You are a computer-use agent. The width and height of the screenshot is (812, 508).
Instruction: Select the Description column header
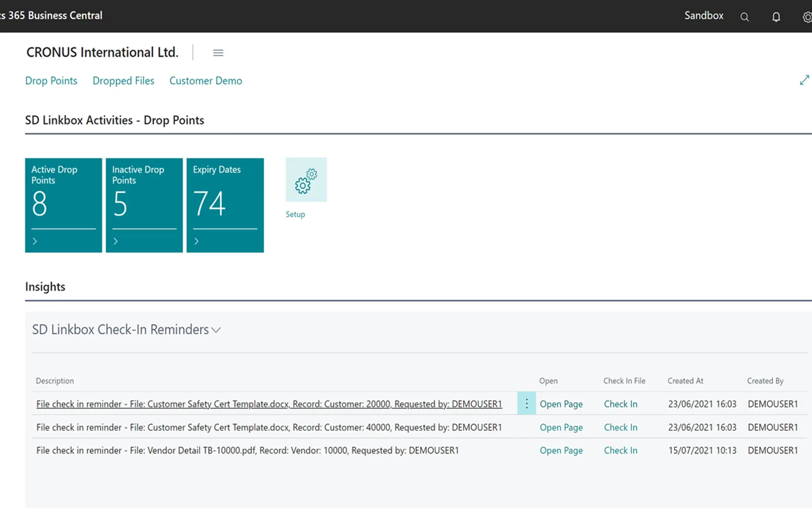point(55,380)
